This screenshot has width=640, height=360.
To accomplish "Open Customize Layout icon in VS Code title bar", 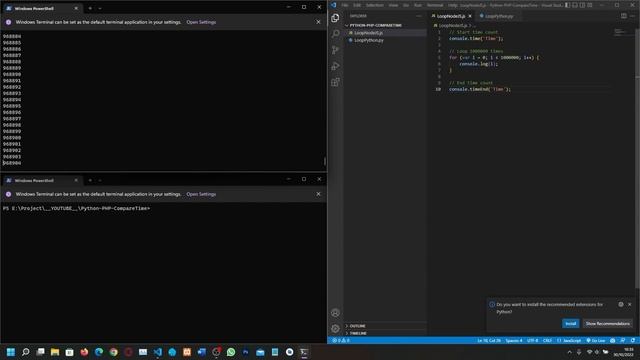I will [590, 5].
